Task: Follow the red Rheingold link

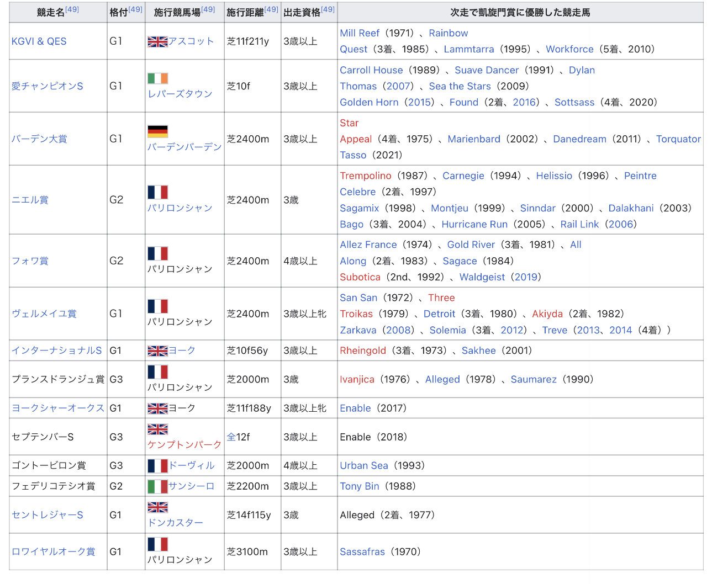Action: click(x=362, y=351)
